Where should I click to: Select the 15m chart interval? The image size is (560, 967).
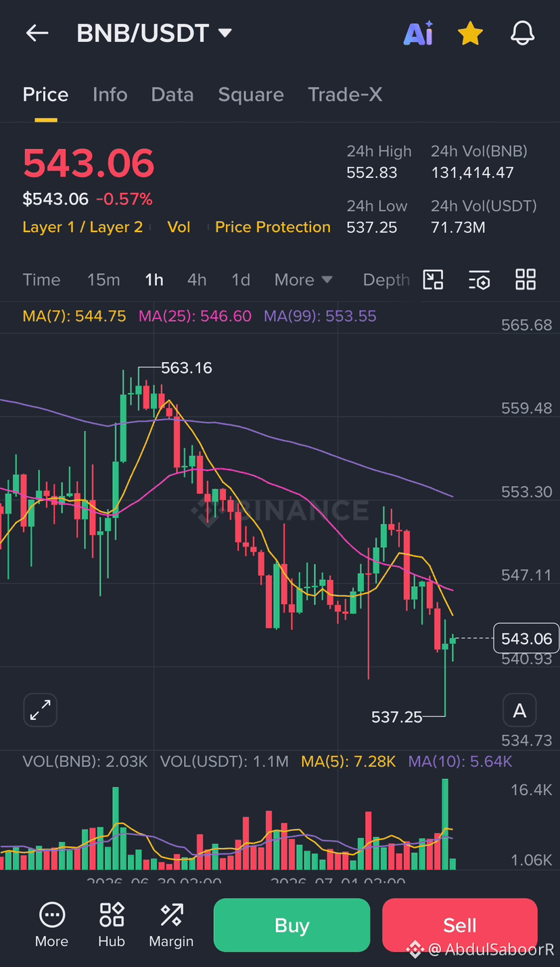tap(103, 280)
